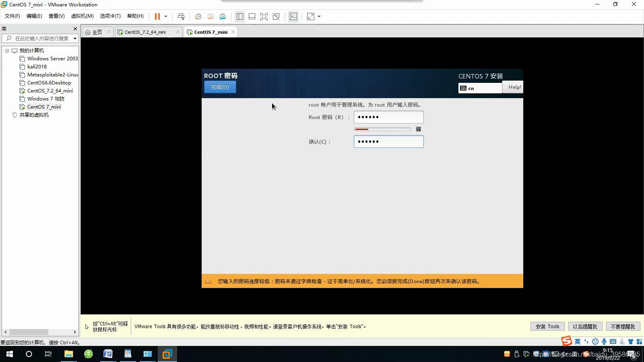Click the 确认(C) confirm password field
Screen dimensions: 644x362
click(388, 142)
